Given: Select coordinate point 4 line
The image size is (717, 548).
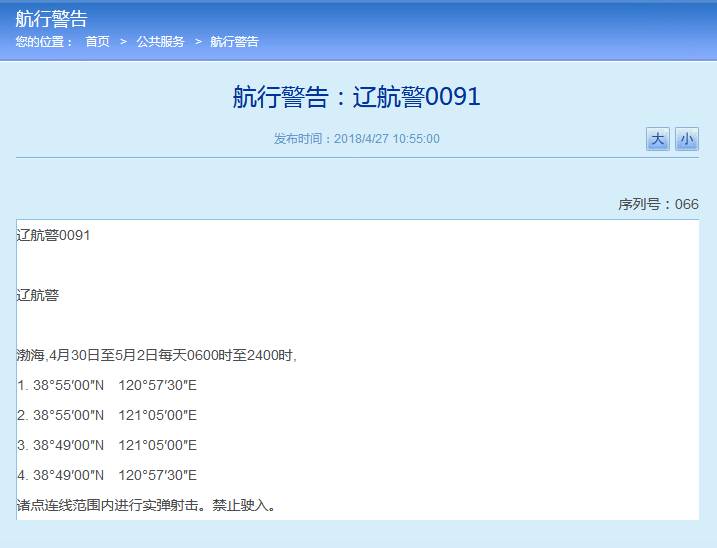Looking at the screenshot, I should [107, 475].
